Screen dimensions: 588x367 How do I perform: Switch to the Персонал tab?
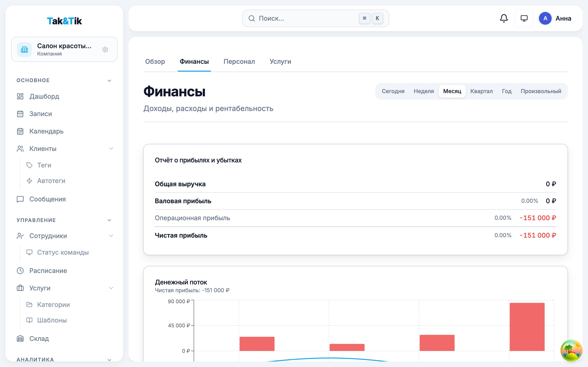239,62
